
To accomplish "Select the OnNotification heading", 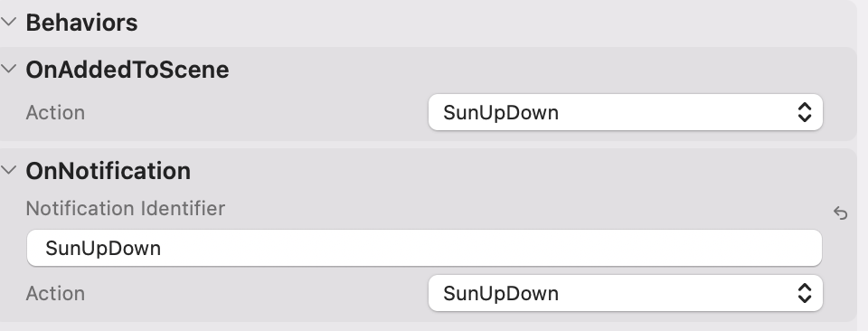I will [108, 171].
